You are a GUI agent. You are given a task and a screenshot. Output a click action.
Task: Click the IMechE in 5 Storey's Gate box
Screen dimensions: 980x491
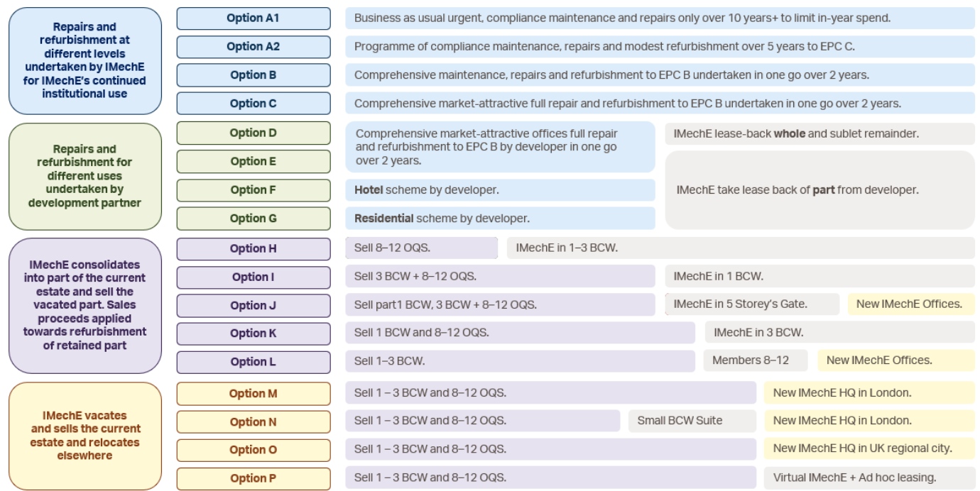pyautogui.click(x=753, y=304)
